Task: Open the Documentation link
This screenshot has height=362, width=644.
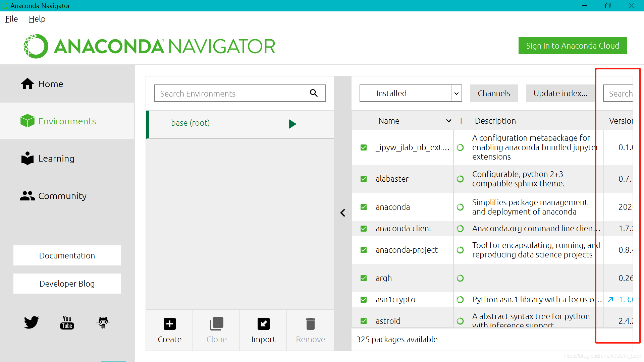Action: point(67,255)
